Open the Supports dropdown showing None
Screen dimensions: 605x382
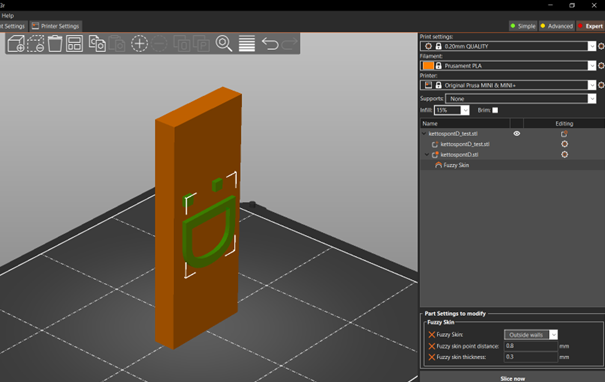(591, 99)
